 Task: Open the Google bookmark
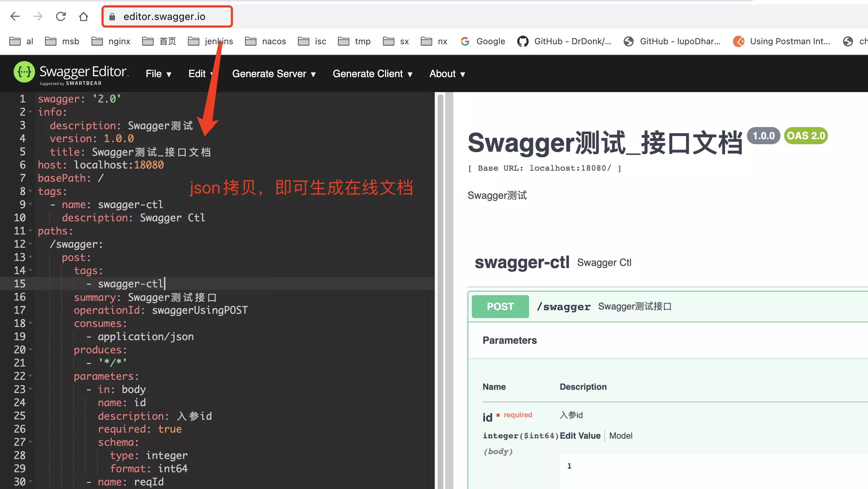pos(483,41)
